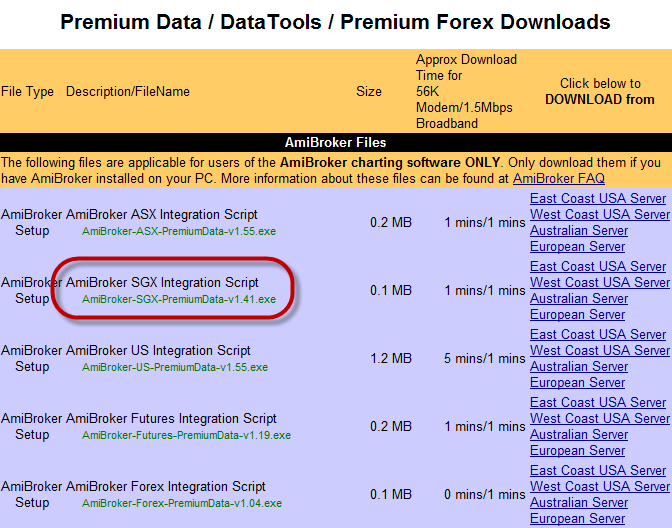Click the Size column header
This screenshot has width=672, height=528.
point(369,91)
